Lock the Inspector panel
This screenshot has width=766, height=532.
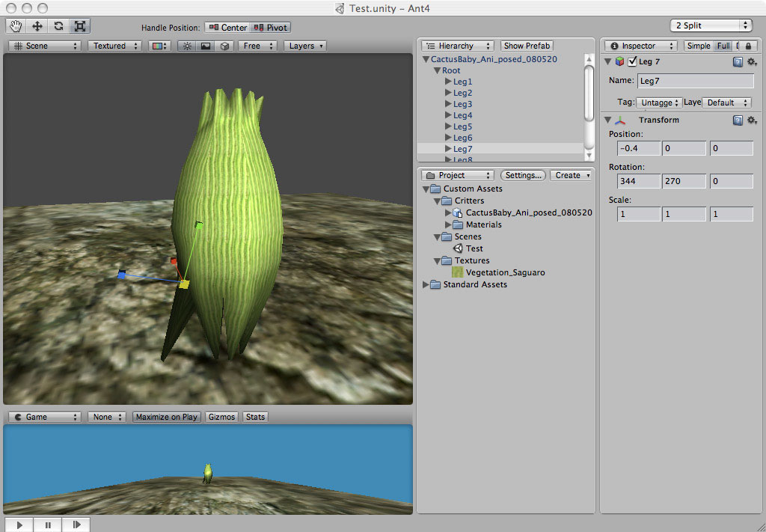tap(749, 46)
